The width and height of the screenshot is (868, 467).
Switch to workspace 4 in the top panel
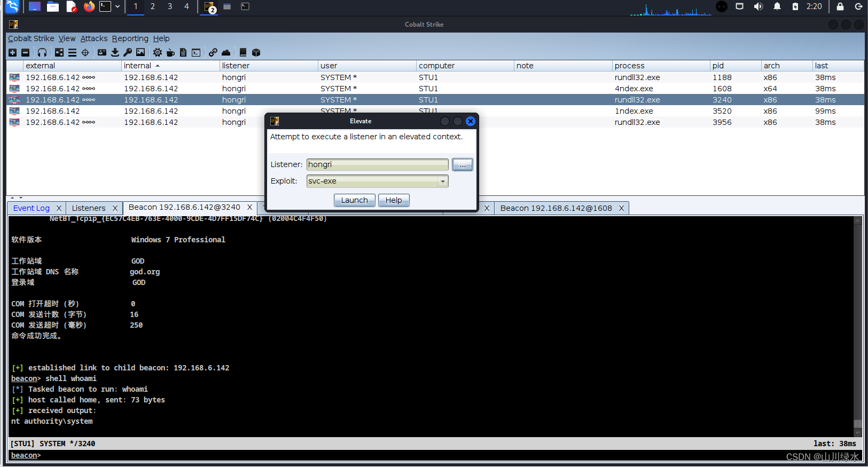pyautogui.click(x=186, y=6)
